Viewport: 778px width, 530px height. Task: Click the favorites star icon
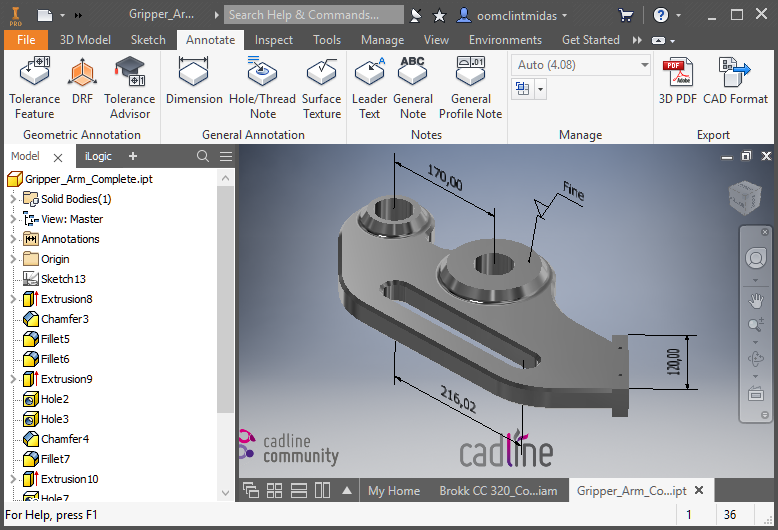439,16
